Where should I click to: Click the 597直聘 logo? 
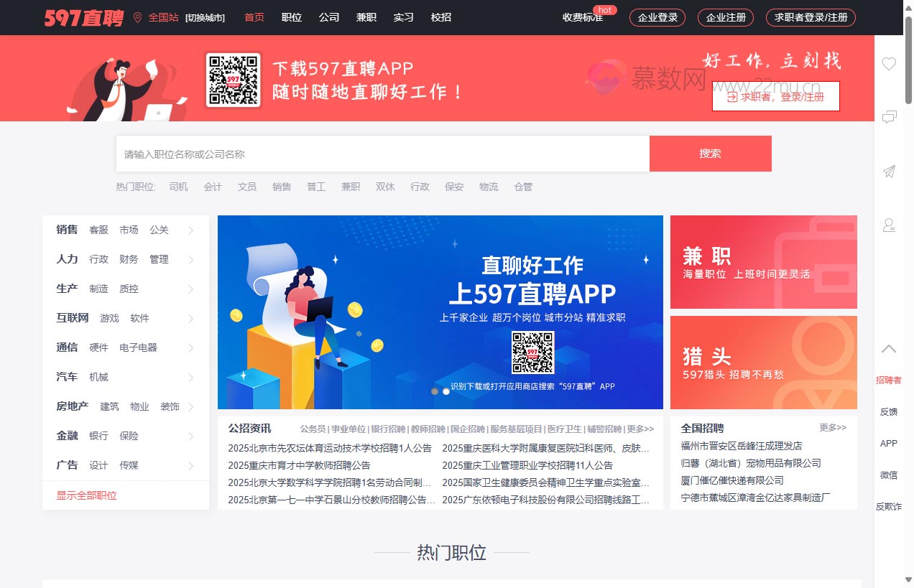coord(83,17)
